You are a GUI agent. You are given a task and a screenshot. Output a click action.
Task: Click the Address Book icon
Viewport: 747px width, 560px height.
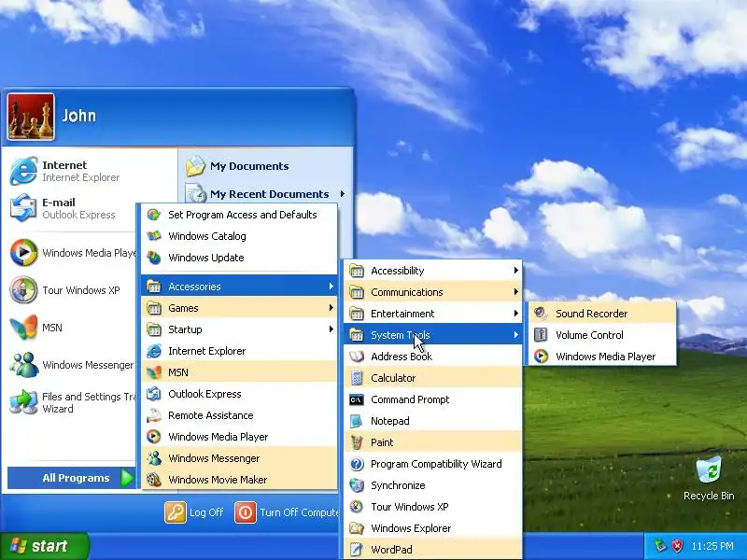tap(357, 357)
